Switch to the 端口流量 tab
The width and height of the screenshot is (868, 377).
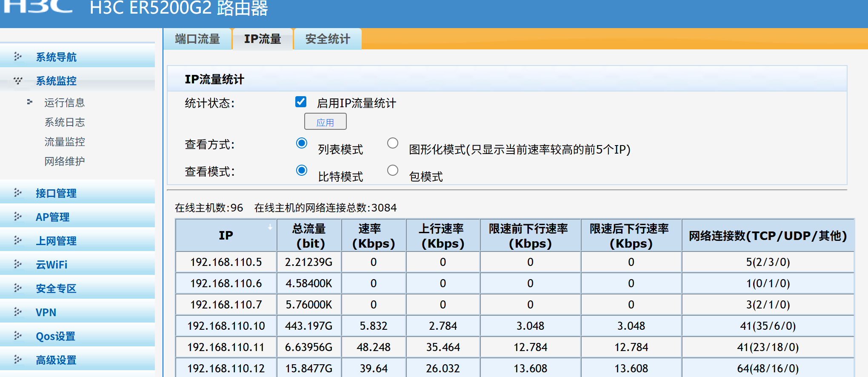point(197,39)
